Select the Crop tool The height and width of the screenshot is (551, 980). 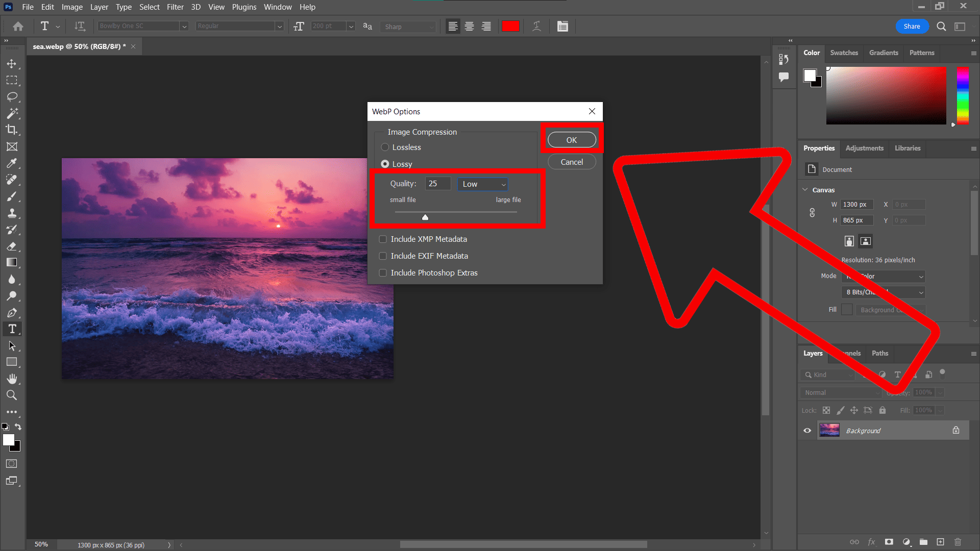point(12,130)
